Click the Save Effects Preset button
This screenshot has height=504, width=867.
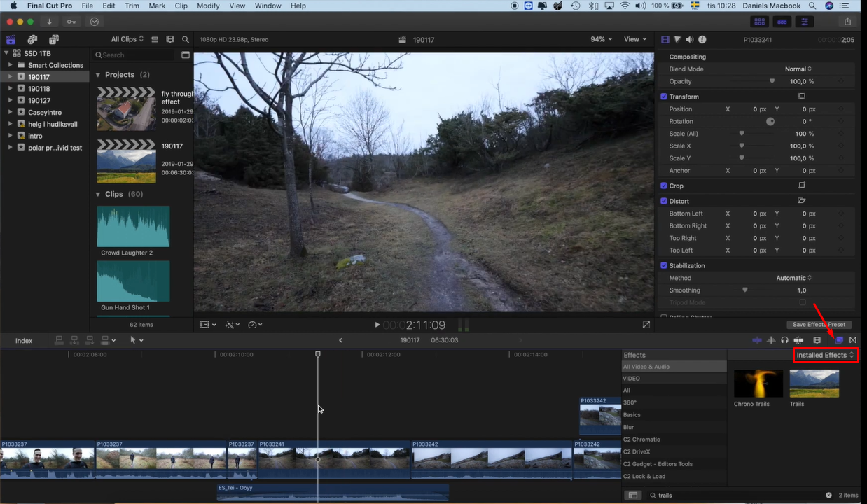[818, 324]
